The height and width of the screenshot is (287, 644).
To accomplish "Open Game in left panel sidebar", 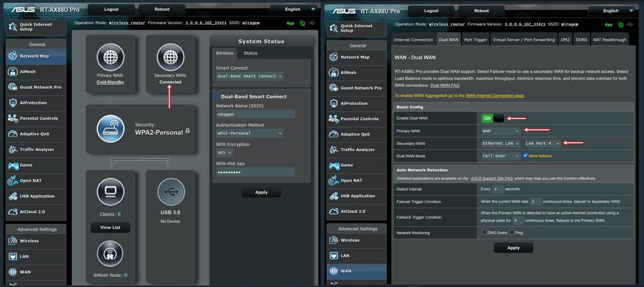I will coord(27,165).
